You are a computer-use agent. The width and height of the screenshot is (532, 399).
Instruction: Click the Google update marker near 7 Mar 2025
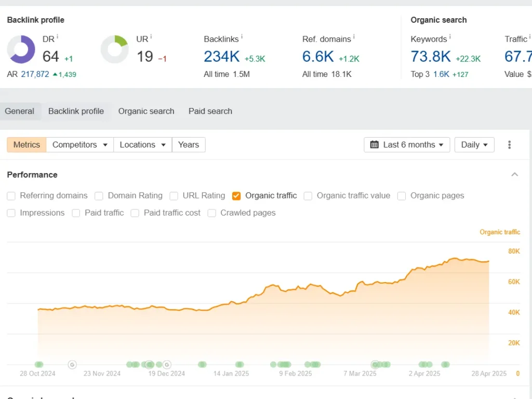click(375, 365)
